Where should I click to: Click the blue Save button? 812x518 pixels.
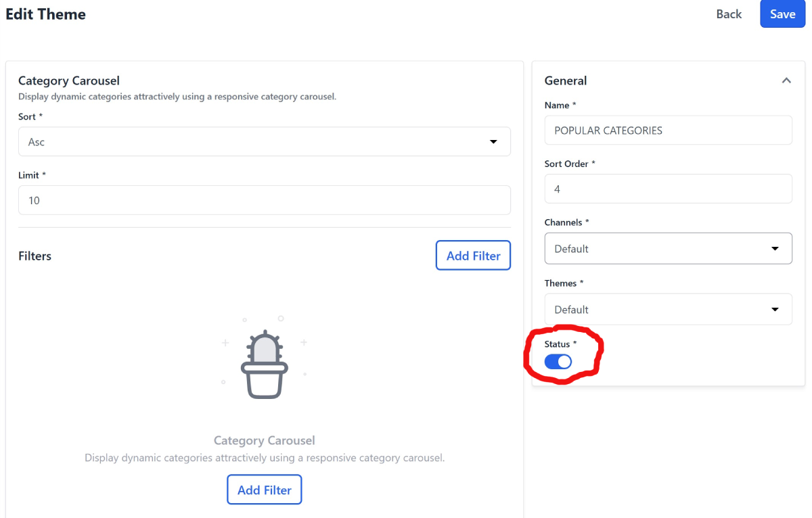coord(782,14)
